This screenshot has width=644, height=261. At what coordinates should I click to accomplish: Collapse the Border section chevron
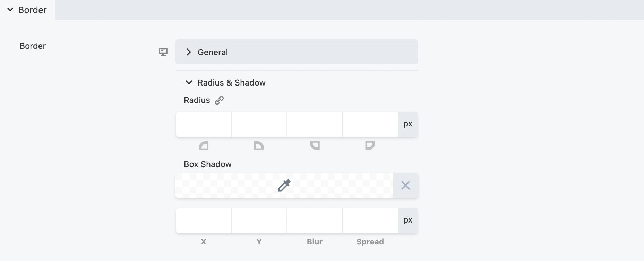(x=10, y=10)
